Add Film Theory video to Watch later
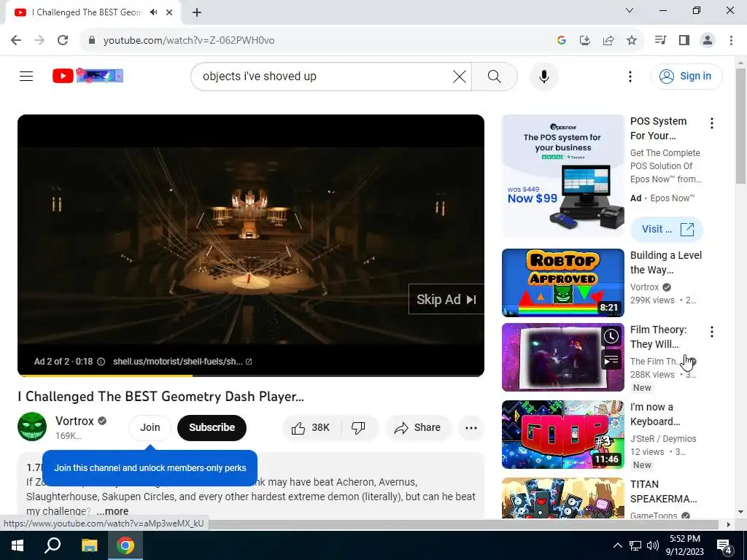The image size is (747, 560). click(611, 336)
